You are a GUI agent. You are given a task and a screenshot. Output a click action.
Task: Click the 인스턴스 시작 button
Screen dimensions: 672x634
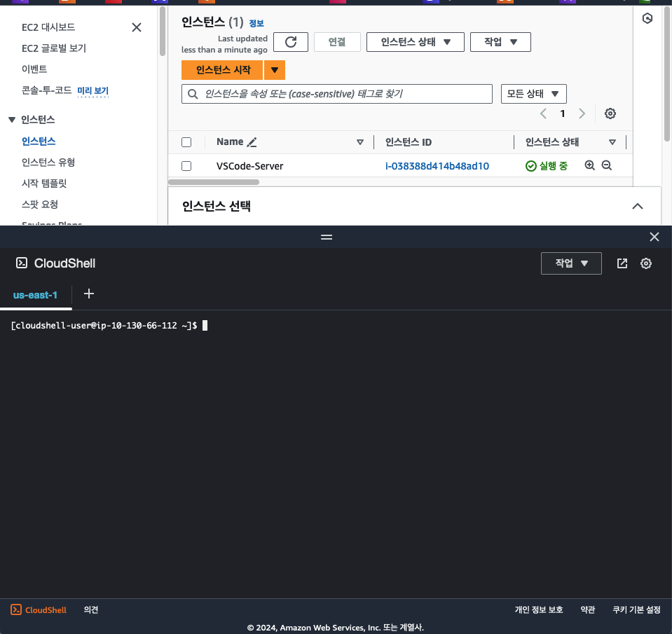click(222, 70)
